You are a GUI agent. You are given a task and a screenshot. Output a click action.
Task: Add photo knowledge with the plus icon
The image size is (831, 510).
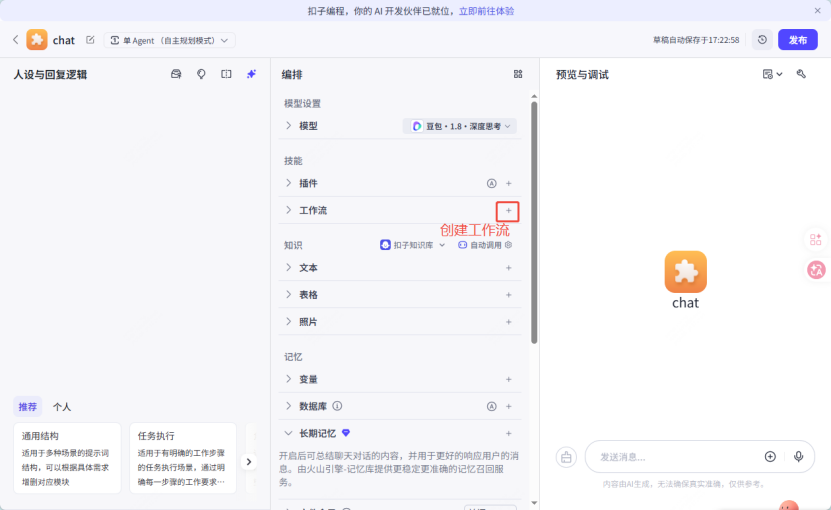tap(509, 322)
